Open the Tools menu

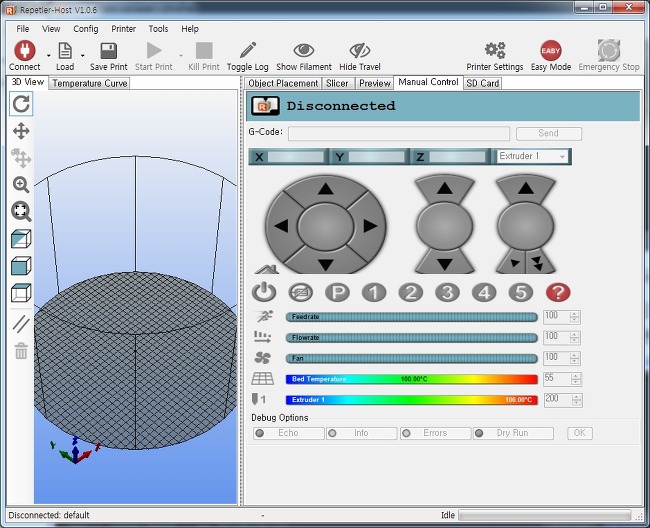pyautogui.click(x=158, y=29)
